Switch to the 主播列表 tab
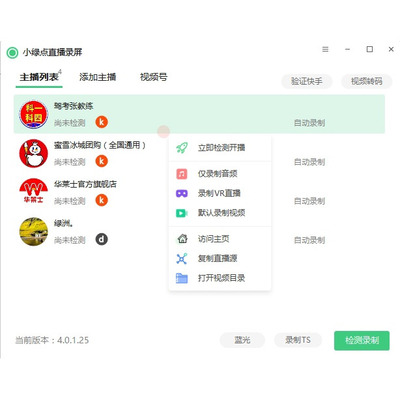Viewport: 400px width, 400px height. [39, 77]
